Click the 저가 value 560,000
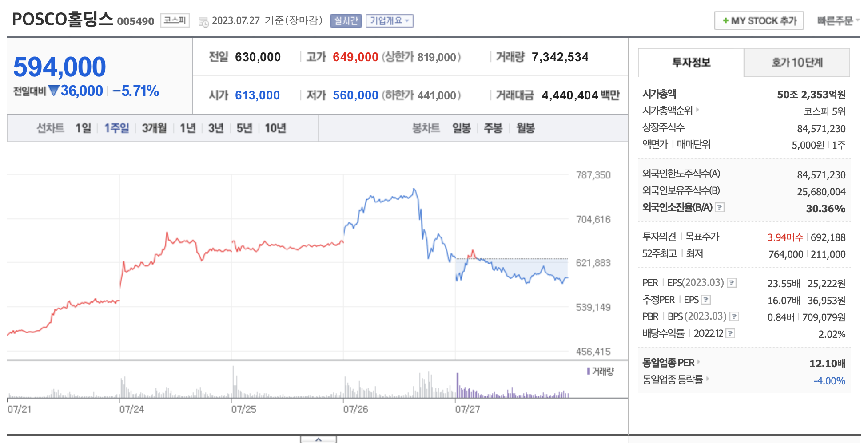Image resolution: width=868 pixels, height=443 pixels. pos(355,95)
